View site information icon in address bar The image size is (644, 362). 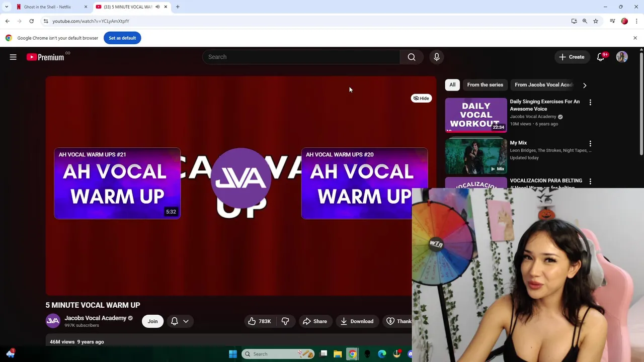click(x=46, y=21)
